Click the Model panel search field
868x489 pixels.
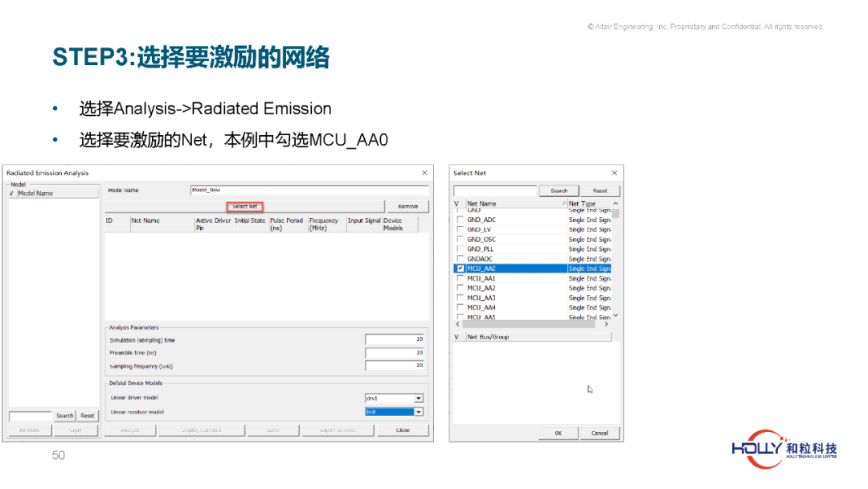tap(31, 416)
